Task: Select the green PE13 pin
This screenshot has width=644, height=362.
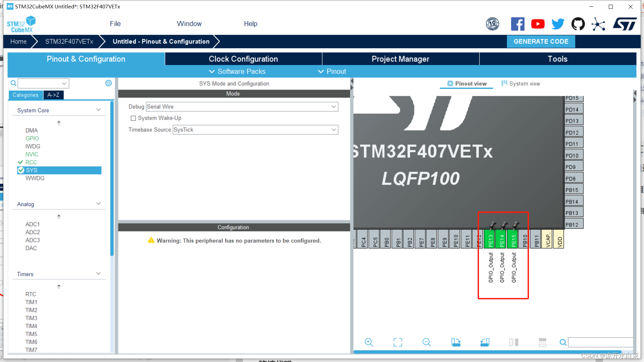Action: [490, 239]
